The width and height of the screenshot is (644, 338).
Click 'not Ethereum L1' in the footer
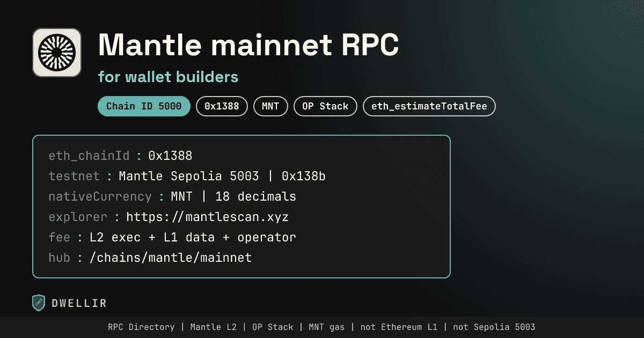coord(399,327)
